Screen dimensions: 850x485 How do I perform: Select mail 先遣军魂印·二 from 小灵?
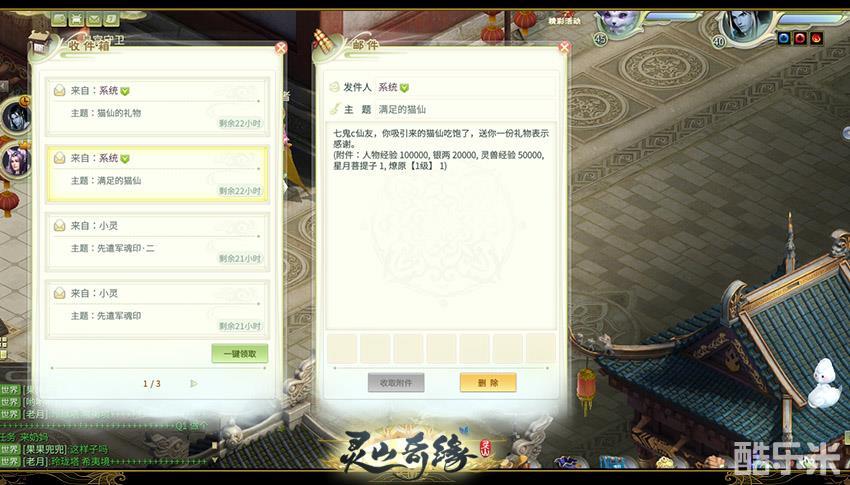click(x=157, y=241)
